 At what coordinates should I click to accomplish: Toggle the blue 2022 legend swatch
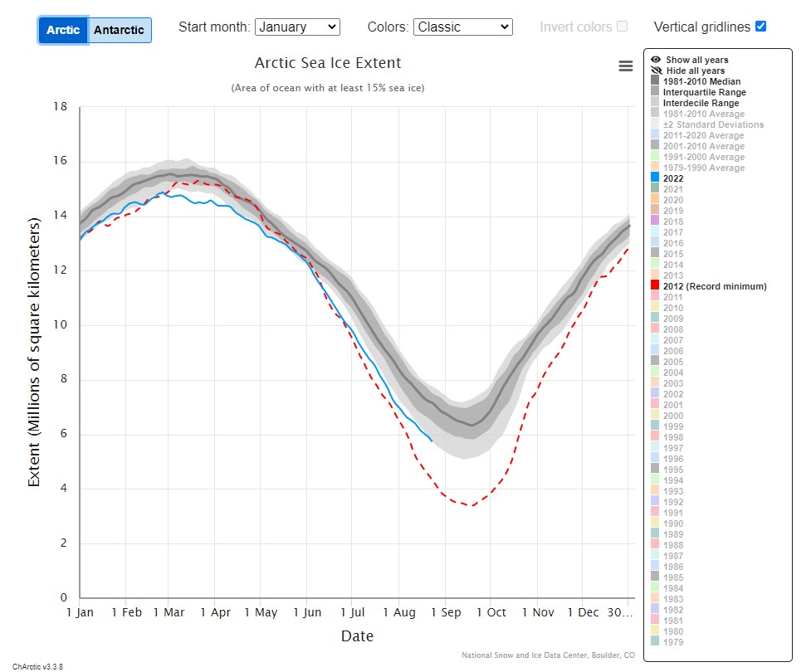655,178
